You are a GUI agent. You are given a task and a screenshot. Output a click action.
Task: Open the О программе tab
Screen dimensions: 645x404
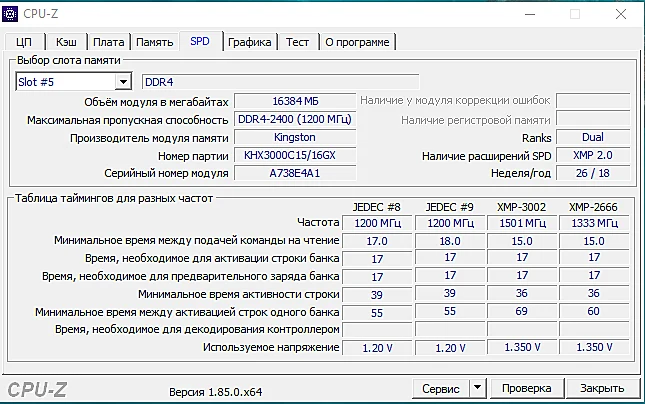point(357,42)
